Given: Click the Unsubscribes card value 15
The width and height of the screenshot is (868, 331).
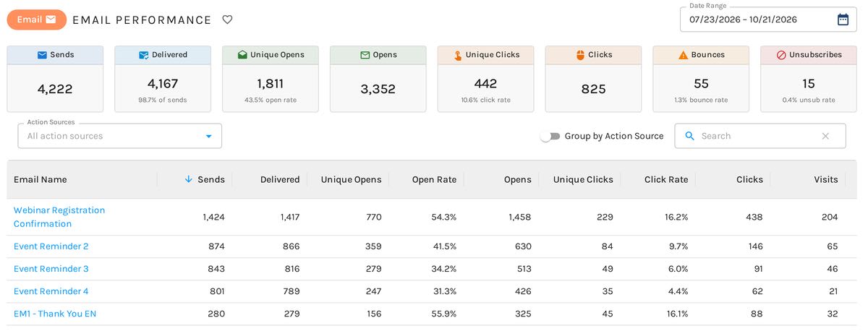Looking at the screenshot, I should (x=809, y=84).
